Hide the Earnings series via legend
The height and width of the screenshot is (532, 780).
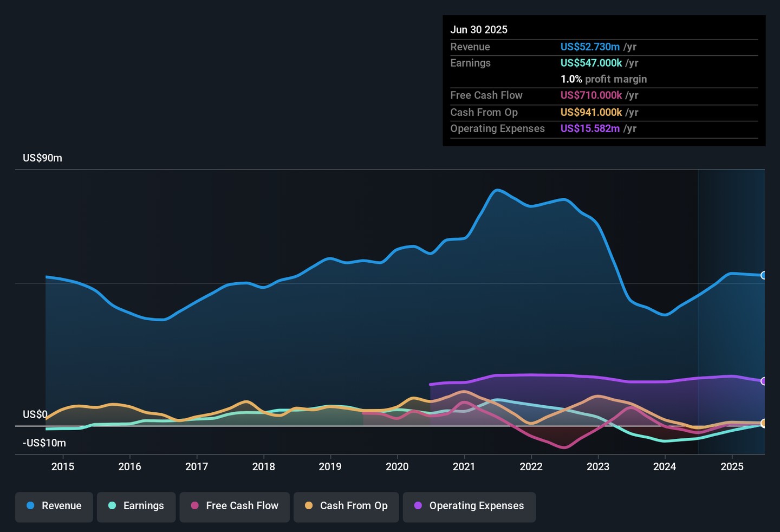click(x=136, y=506)
